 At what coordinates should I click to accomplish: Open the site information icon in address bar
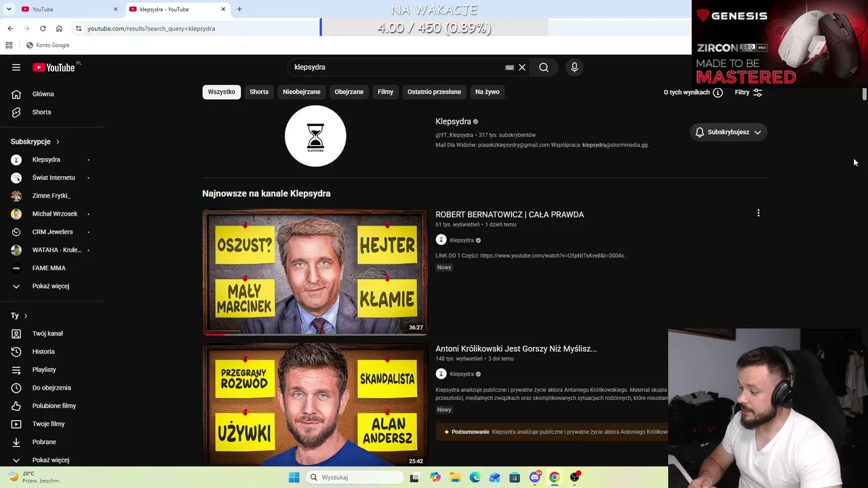coord(79,28)
